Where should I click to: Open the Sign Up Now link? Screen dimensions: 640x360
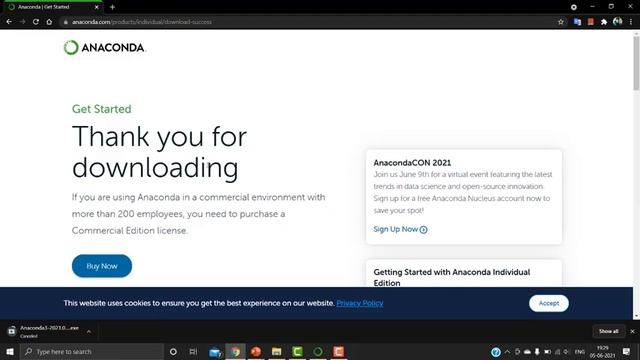(x=400, y=229)
